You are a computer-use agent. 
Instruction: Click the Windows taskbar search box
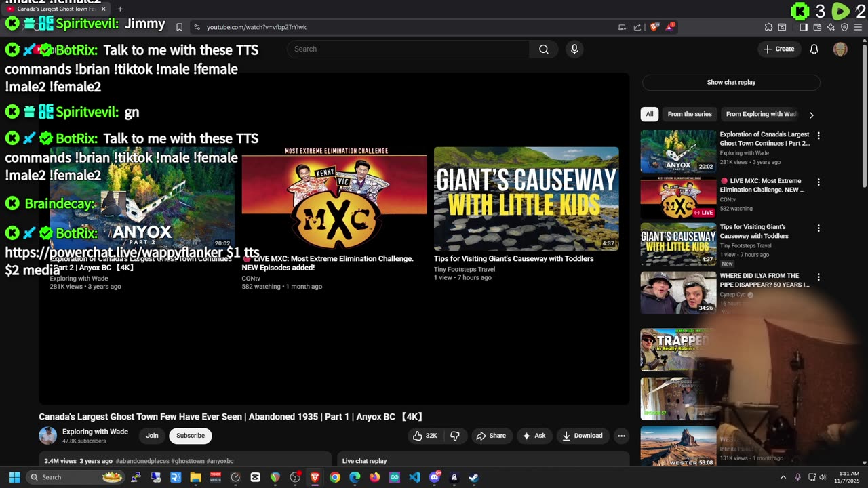click(x=75, y=477)
